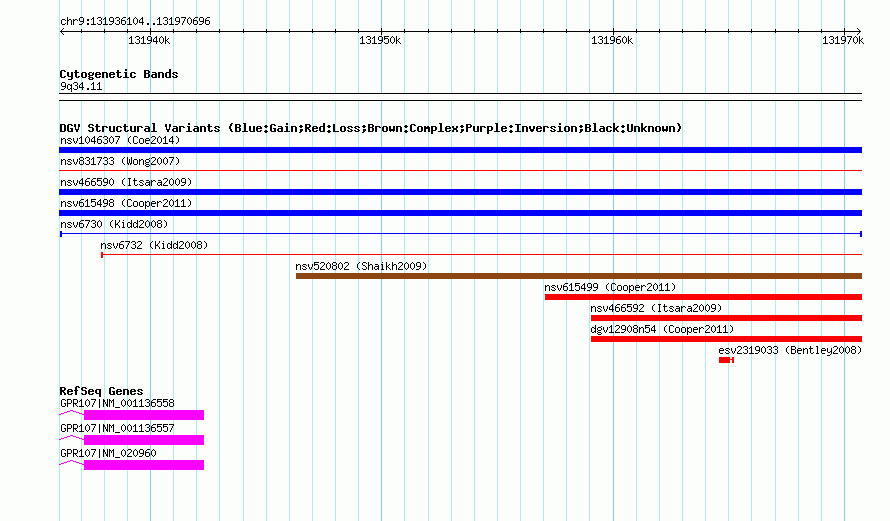Click the brown nsv520802 (Shaikh2009) complex bar
Screen dimensions: 890x521
pyautogui.click(x=579, y=276)
